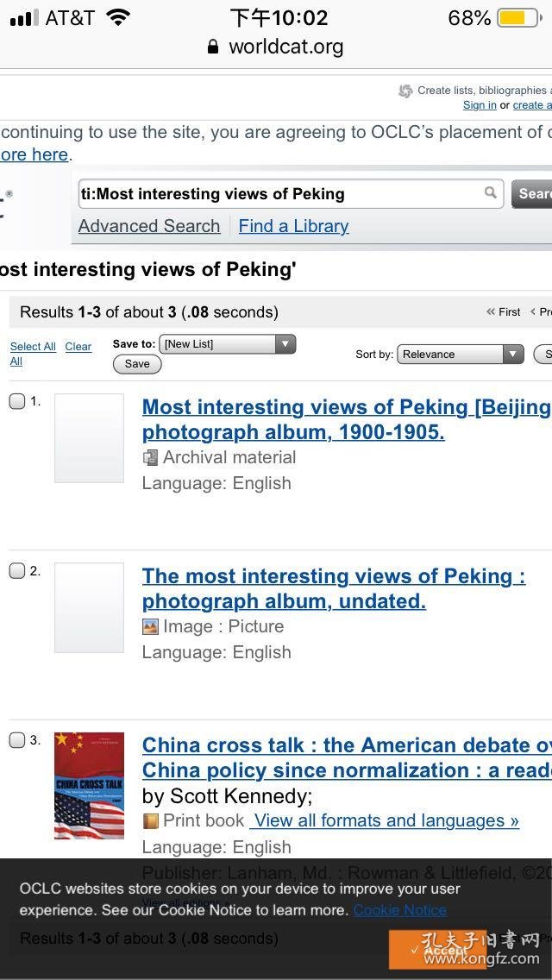Viewport: 552px width, 980px height.
Task: Click the Archival material format icon
Action: pyautogui.click(x=150, y=457)
